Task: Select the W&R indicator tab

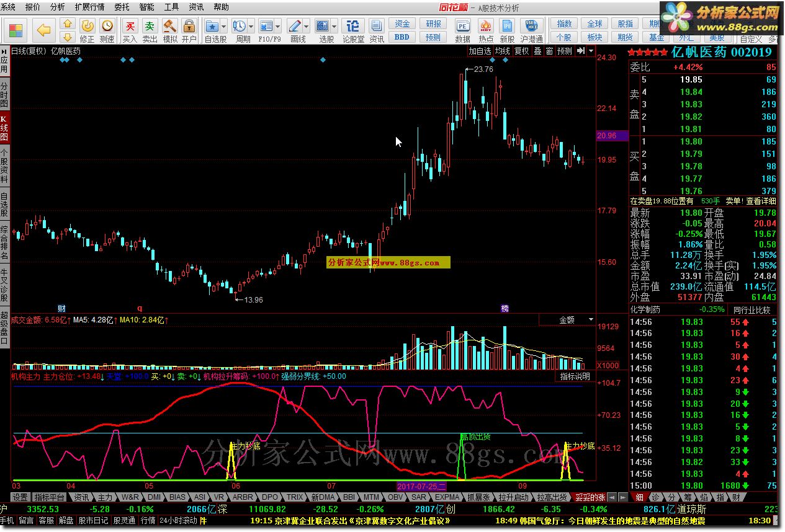Action: click(130, 497)
